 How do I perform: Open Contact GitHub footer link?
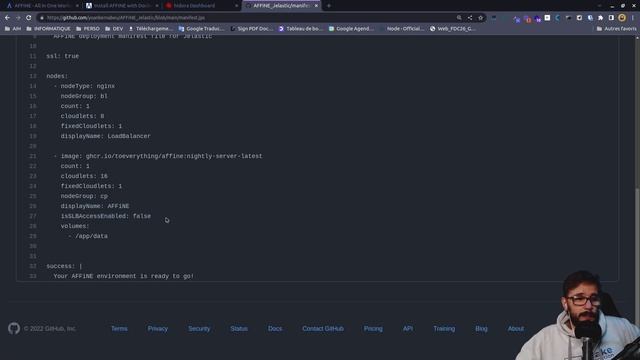(x=323, y=329)
